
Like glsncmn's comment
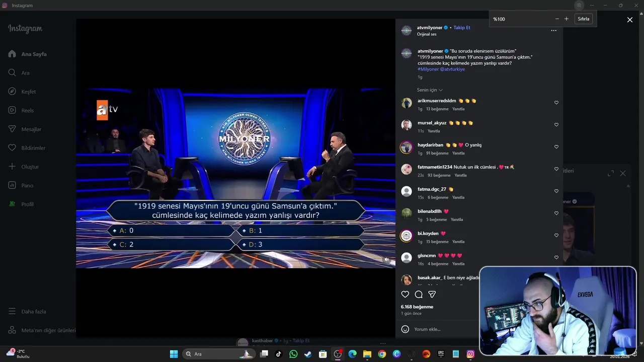click(556, 257)
